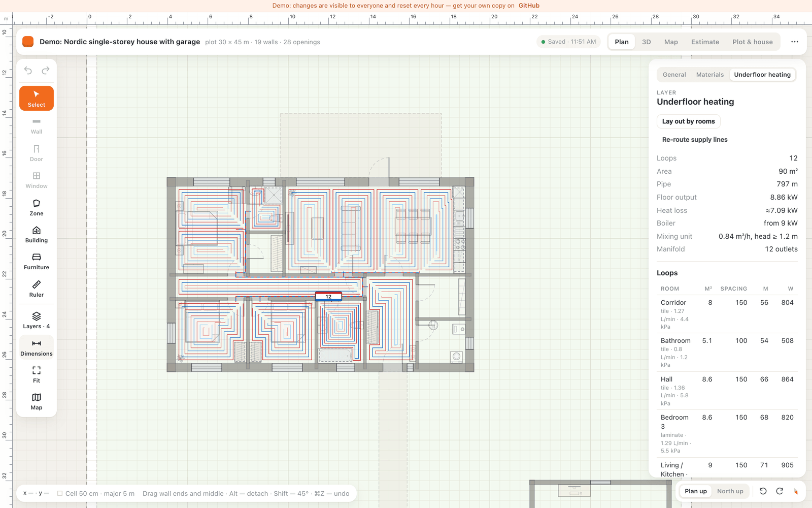Activate the Select tool
The height and width of the screenshot is (508, 812).
(x=37, y=98)
